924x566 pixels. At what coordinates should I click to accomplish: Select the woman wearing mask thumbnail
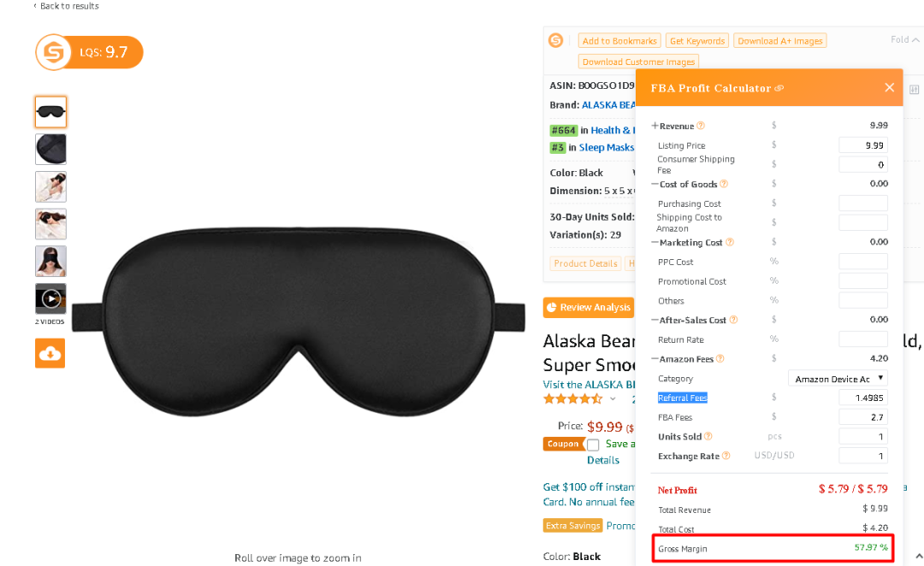pos(50,262)
